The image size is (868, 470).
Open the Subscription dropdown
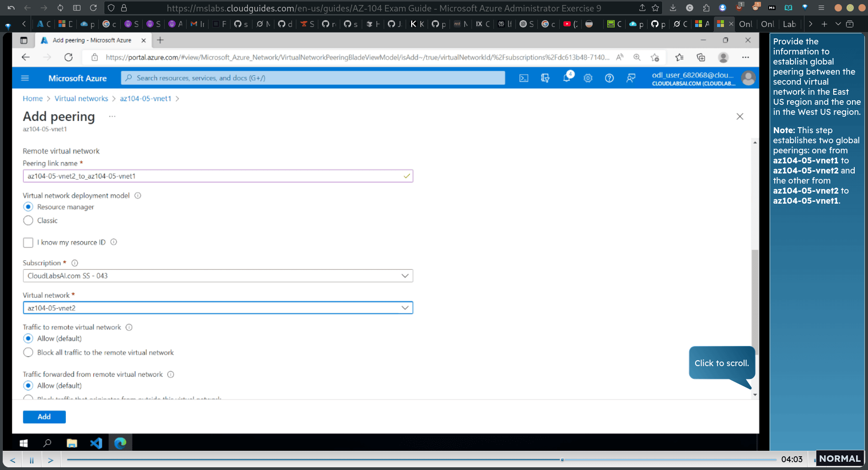pos(218,276)
